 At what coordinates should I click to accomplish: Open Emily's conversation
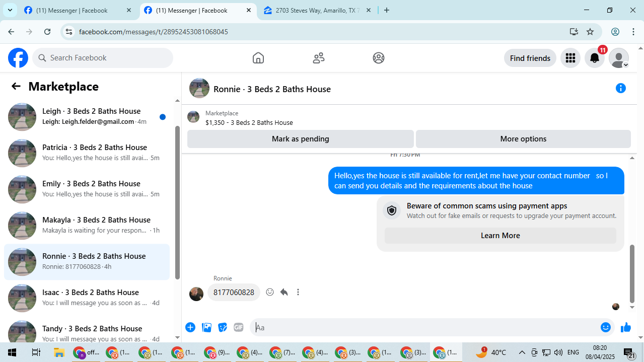point(87,189)
